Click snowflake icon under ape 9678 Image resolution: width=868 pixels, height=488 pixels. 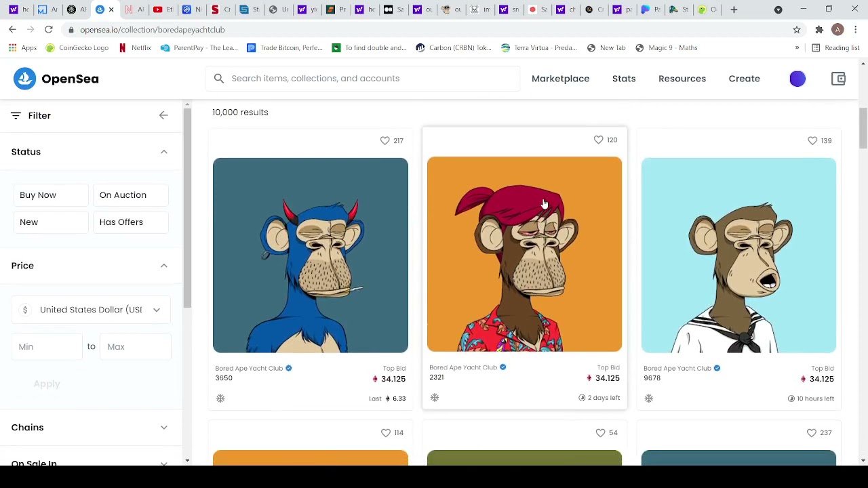coord(649,399)
